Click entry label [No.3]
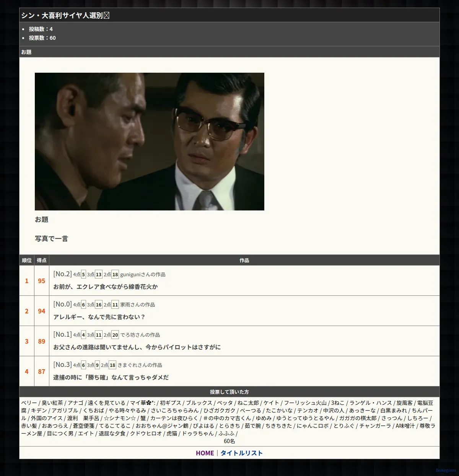 coord(62,365)
